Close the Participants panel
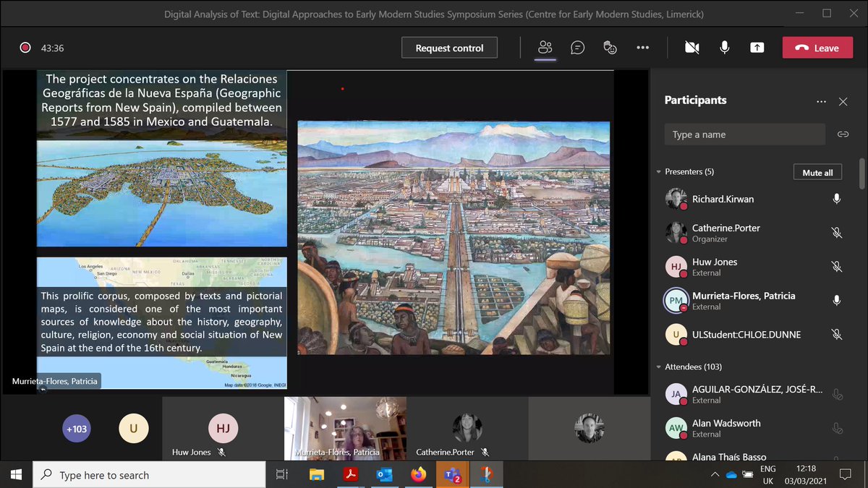868x488 pixels. pos(843,102)
